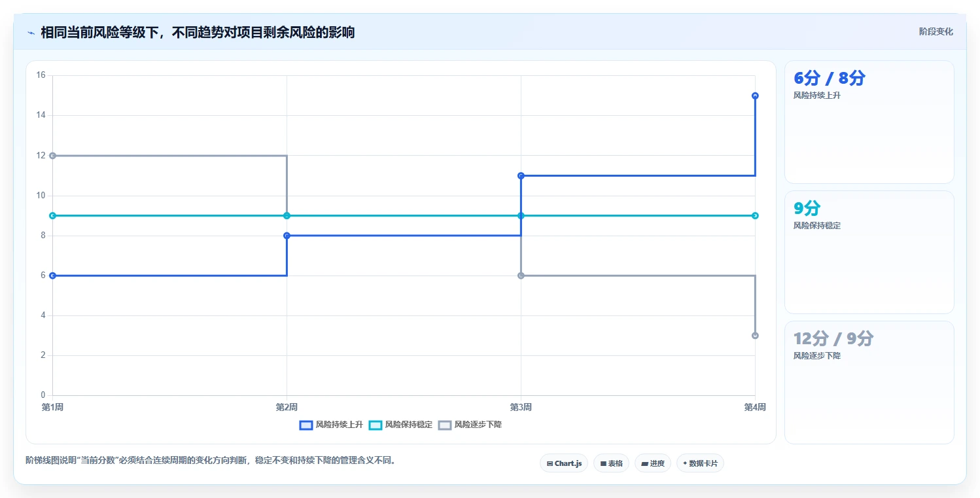Viewport: 980px width, 498px height.
Task: Click the 第4周 x-axis label
Action: click(x=755, y=408)
